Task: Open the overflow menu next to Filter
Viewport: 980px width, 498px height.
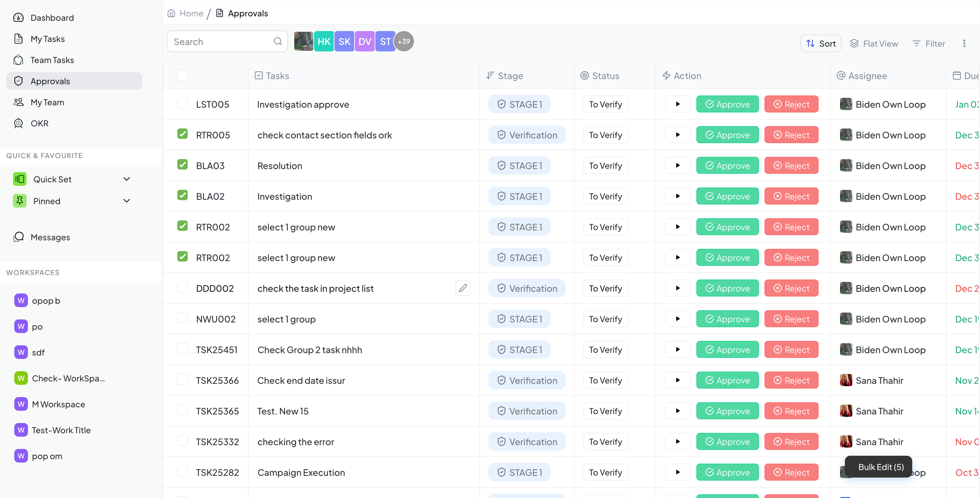Action: [965, 43]
